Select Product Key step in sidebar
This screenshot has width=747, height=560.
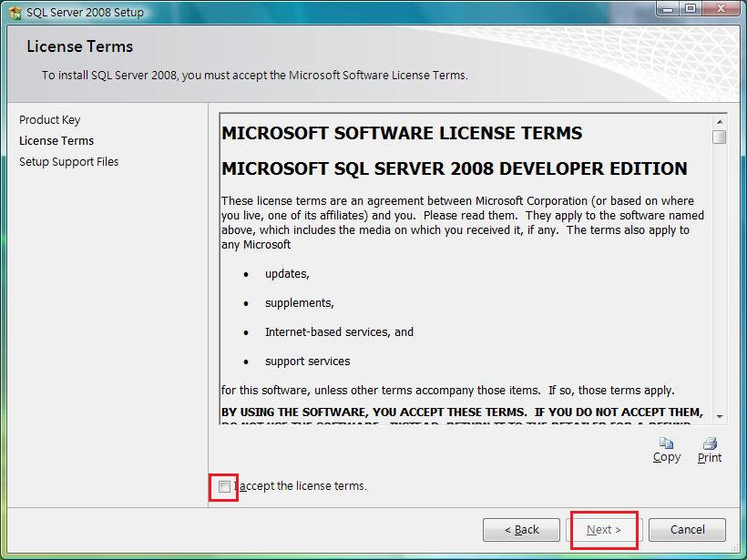(49, 119)
